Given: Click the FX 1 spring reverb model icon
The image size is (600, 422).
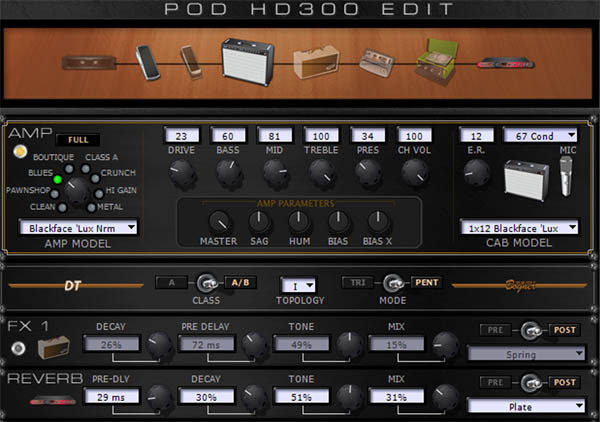Looking at the screenshot, I should click(54, 347).
